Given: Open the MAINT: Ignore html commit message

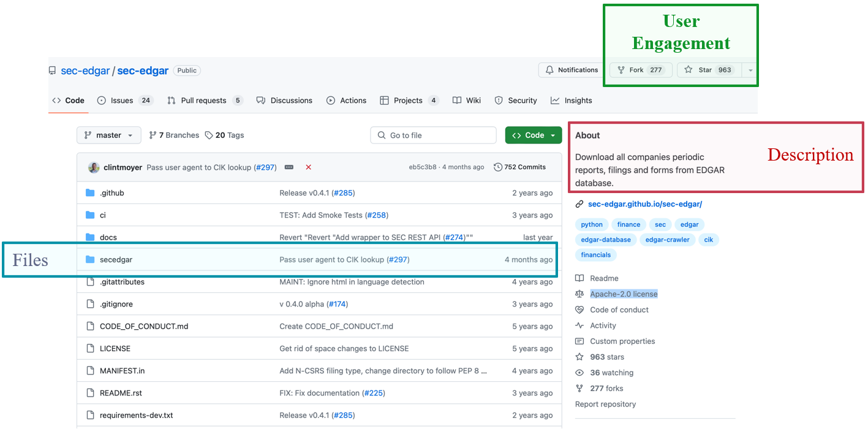Looking at the screenshot, I should pyautogui.click(x=352, y=282).
